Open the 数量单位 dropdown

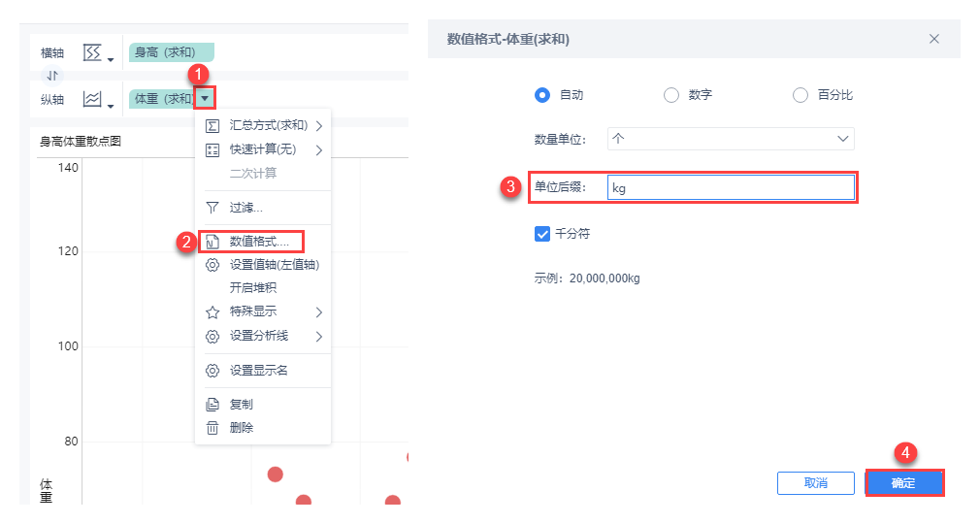pos(731,139)
